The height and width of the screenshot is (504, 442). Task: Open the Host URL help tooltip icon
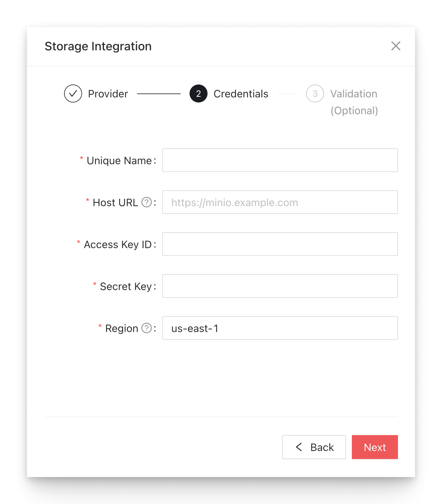click(146, 202)
